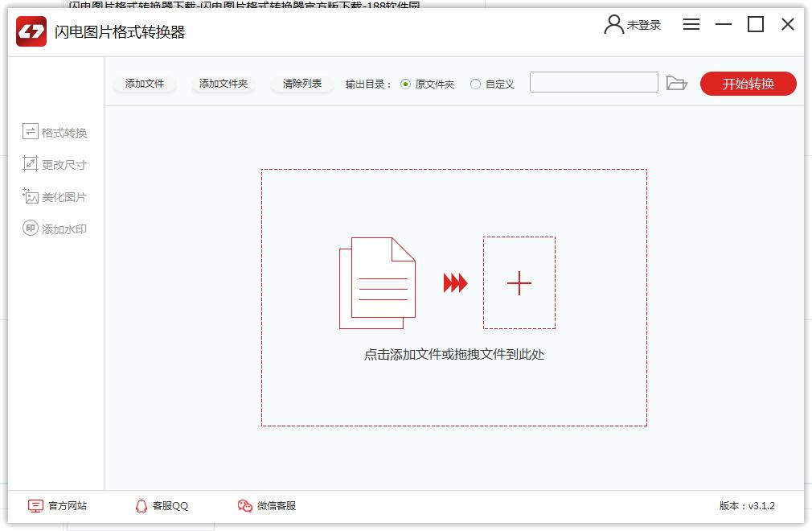Open the 更改尺寸 resize tool in sidebar
Viewport: 812px width, 531px height.
[53, 163]
